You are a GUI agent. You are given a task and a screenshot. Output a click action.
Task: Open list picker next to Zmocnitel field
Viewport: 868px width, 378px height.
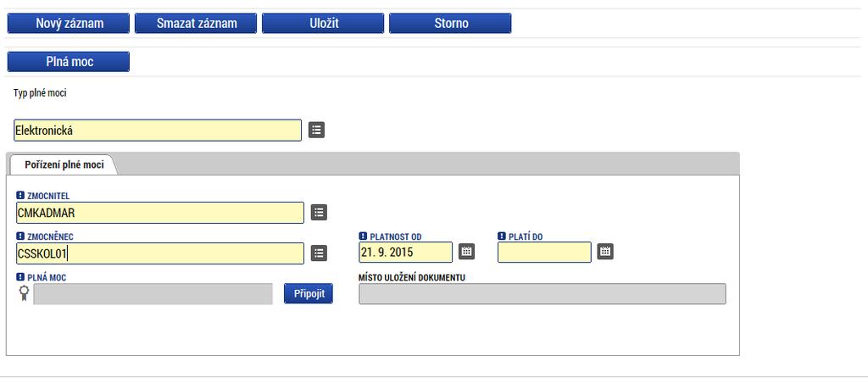319,212
